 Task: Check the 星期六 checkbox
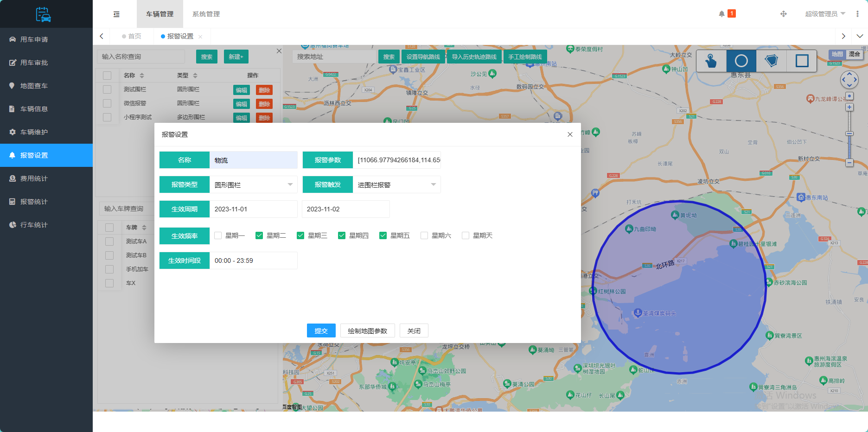tap(424, 235)
